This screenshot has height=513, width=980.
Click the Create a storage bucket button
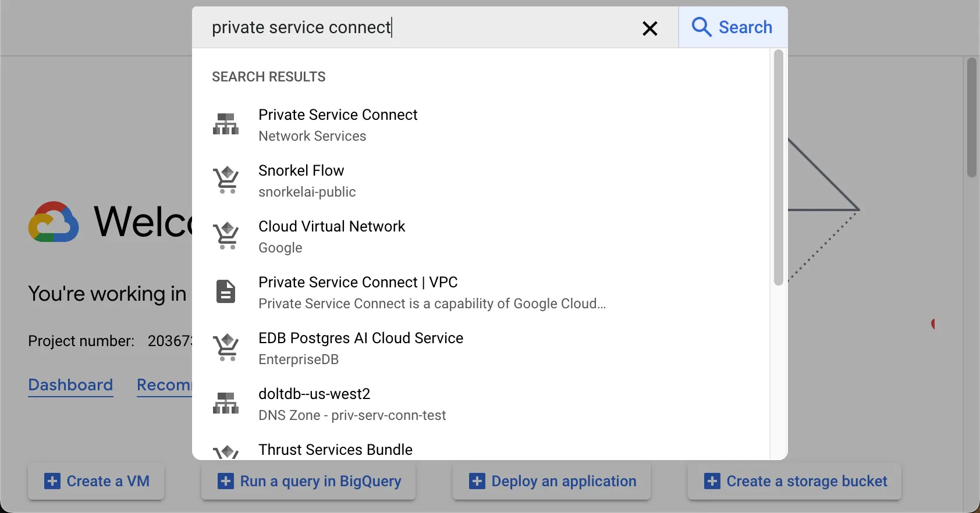pyautogui.click(x=794, y=482)
